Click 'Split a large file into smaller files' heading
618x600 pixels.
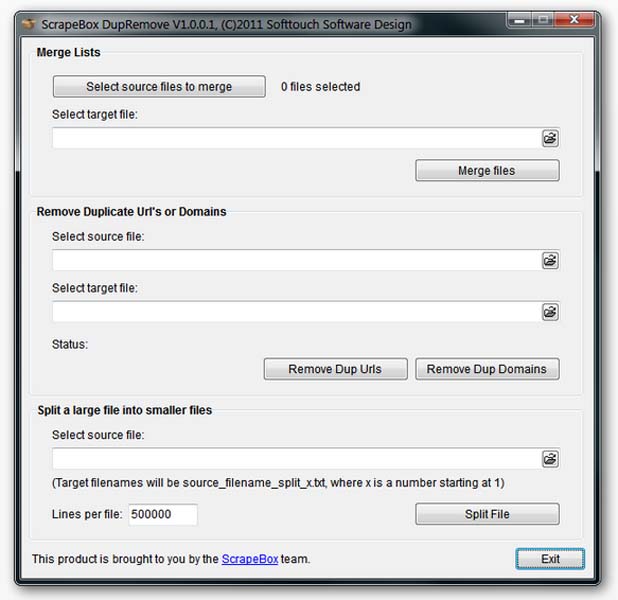[x=125, y=410]
